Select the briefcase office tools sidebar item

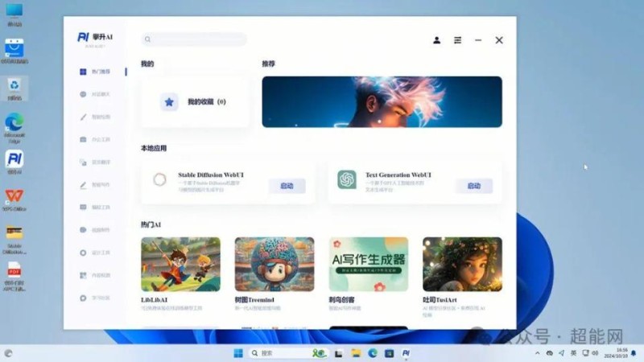(x=95, y=139)
